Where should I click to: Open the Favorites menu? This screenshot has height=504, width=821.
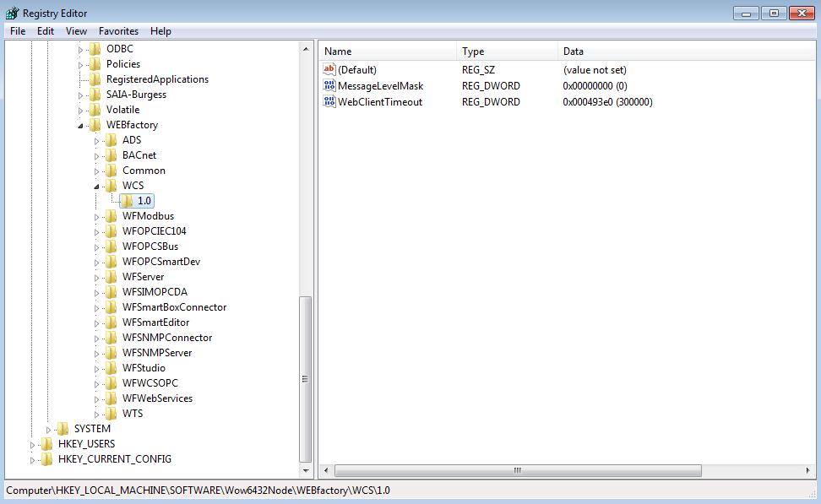pos(118,31)
